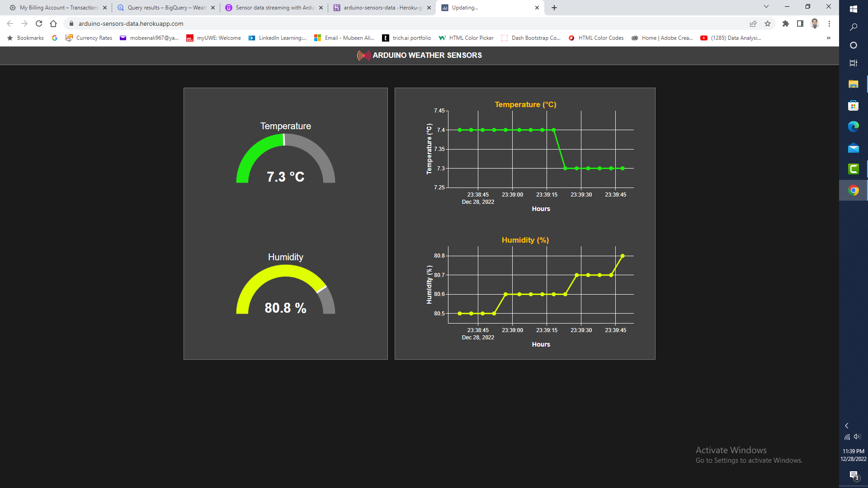
Task: Open the Mail app on taskbar
Action: pyautogui.click(x=853, y=148)
